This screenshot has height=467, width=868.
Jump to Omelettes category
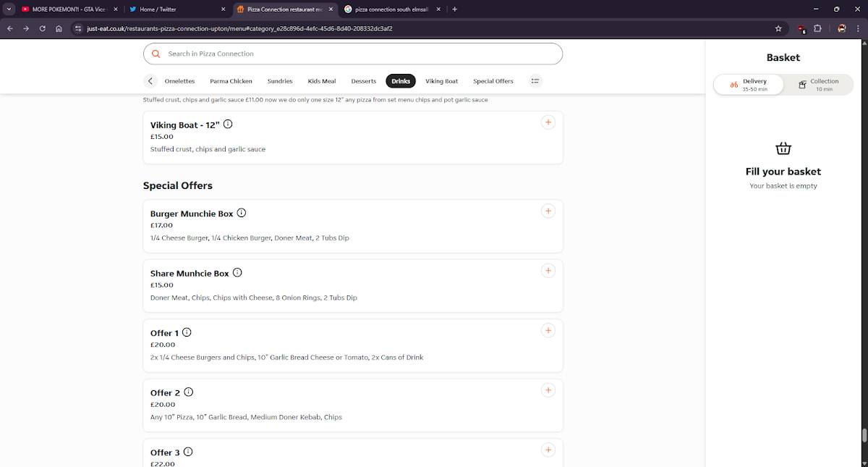[x=180, y=81]
